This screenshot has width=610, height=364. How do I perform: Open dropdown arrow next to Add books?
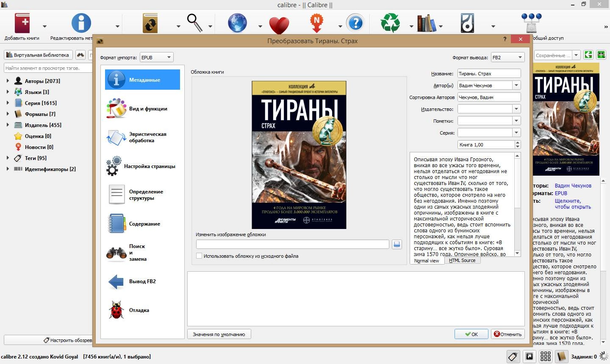44,26
